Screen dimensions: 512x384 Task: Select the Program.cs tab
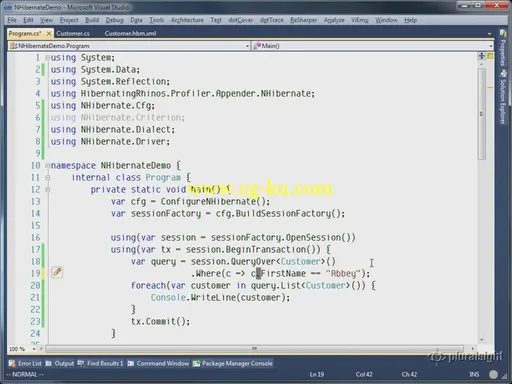(25, 33)
